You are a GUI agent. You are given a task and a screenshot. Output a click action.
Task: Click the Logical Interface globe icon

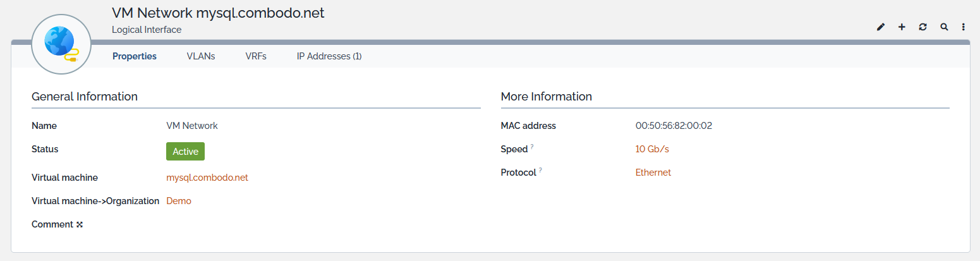click(61, 44)
